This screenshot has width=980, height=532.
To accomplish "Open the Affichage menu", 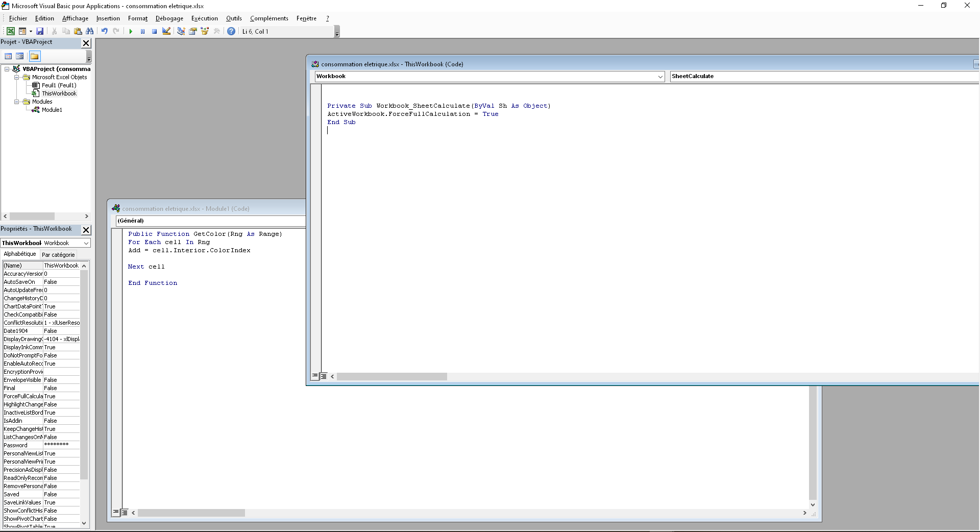I will tap(75, 18).
